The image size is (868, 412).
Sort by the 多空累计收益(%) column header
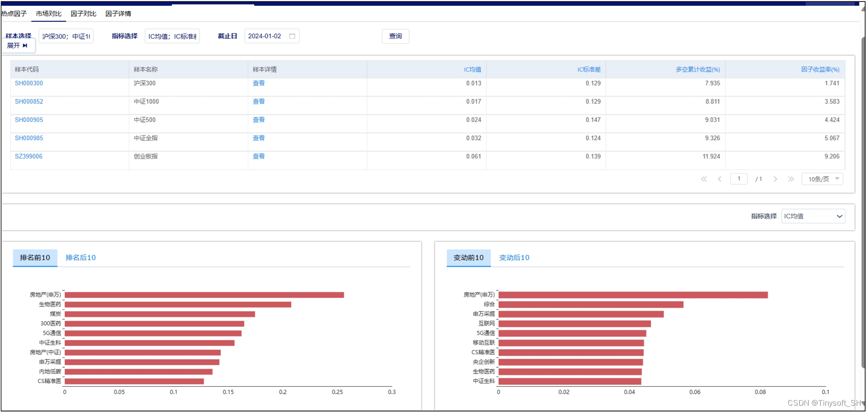click(x=698, y=70)
